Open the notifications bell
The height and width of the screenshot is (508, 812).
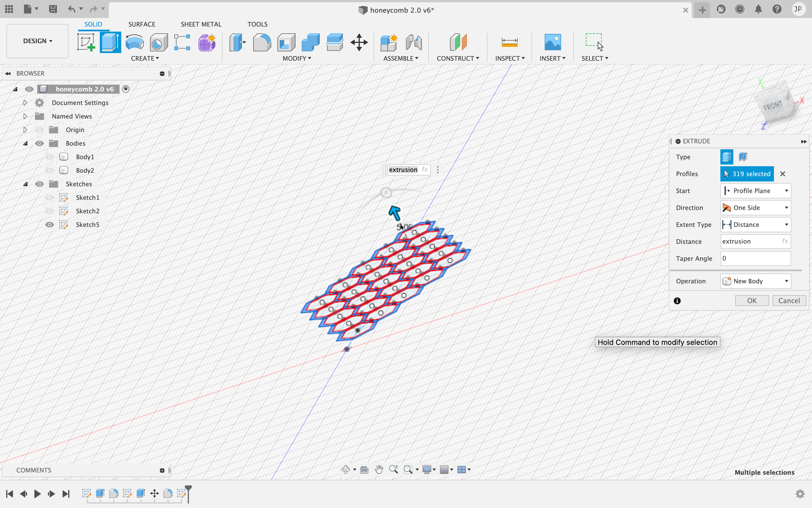click(758, 9)
